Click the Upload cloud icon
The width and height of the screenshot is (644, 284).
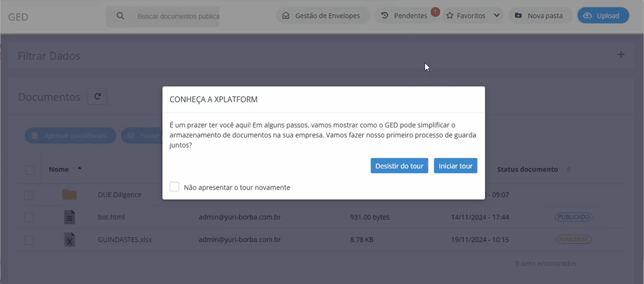pyautogui.click(x=588, y=16)
